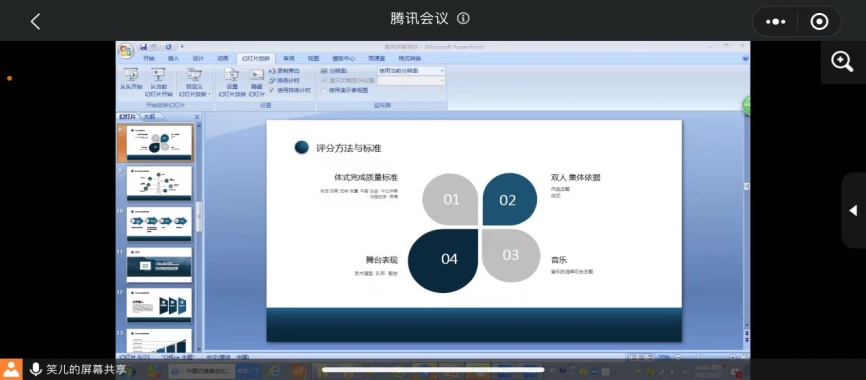
Task: Select slide 10 thumbnail in panel
Action: tap(159, 224)
